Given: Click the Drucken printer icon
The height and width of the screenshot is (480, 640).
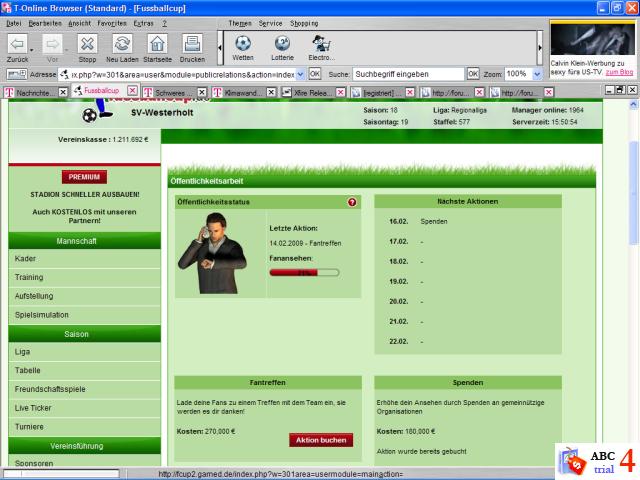Looking at the screenshot, I should point(192,44).
